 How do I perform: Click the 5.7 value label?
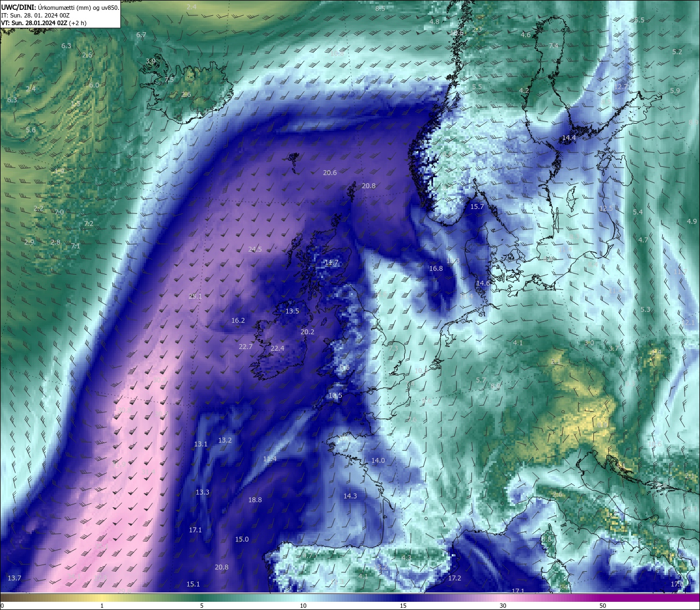pyautogui.click(x=481, y=380)
